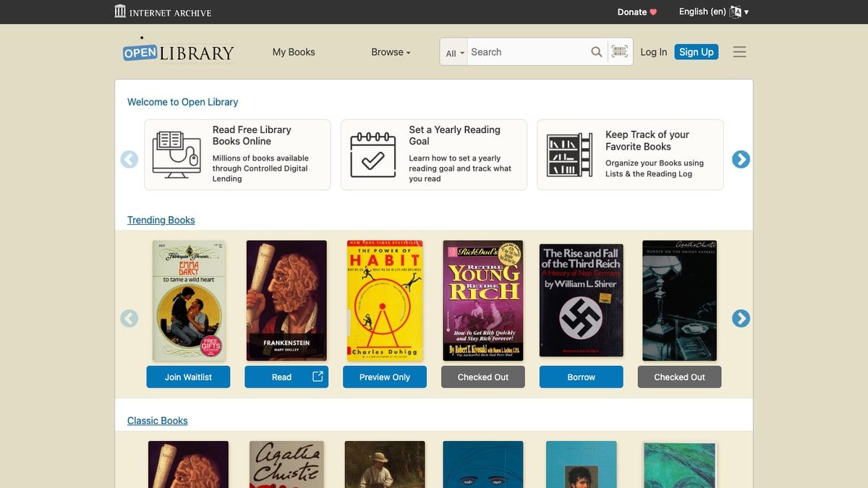Click Preview Only for The Power of Habit
The height and width of the screenshot is (488, 868).
tap(385, 377)
